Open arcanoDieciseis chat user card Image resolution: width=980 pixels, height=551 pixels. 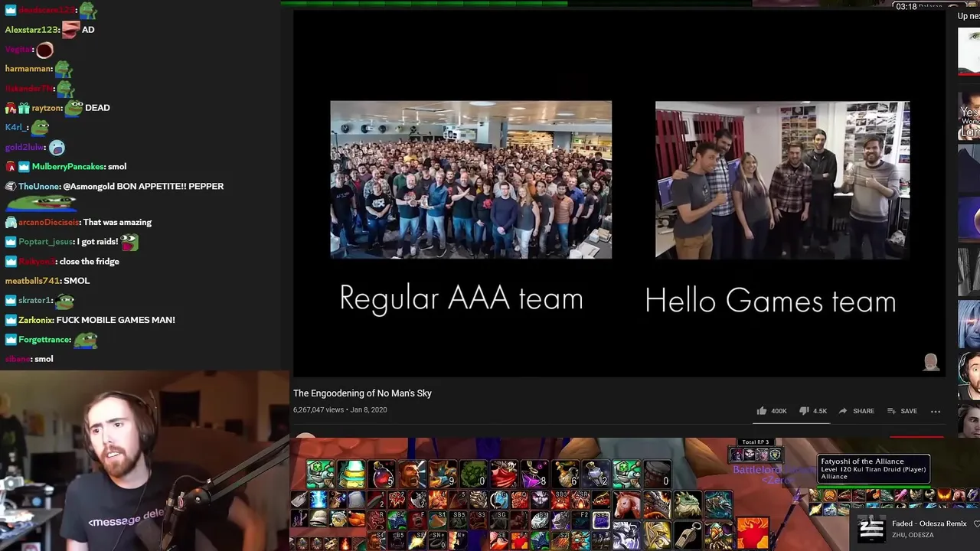(49, 223)
